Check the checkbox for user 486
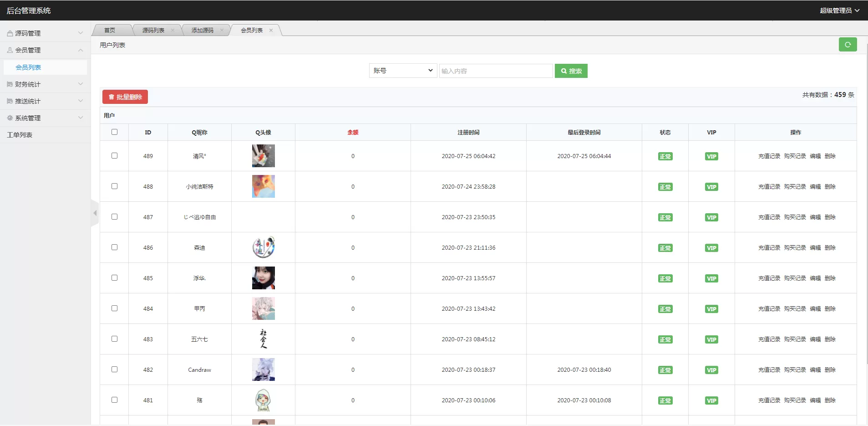The width and height of the screenshot is (868, 426). click(x=114, y=247)
